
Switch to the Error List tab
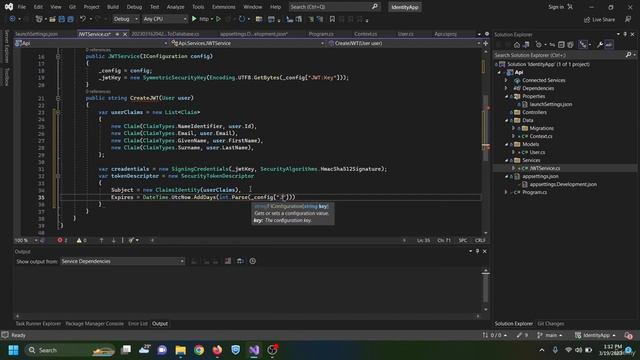tap(138, 324)
